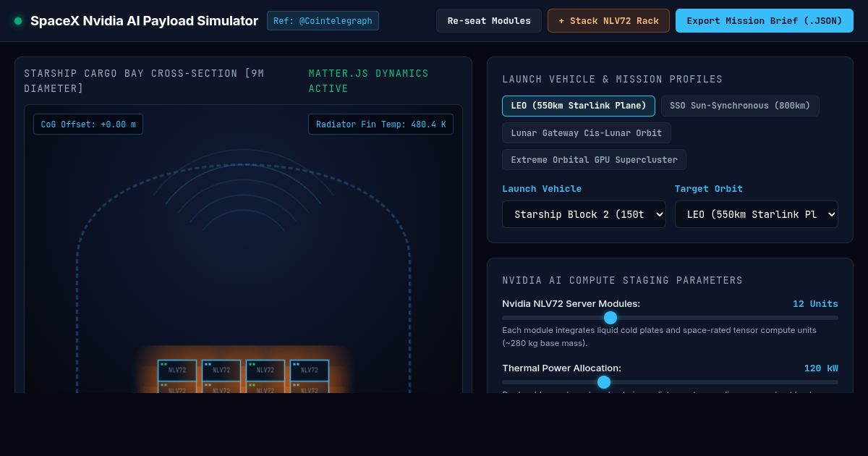
Task: Adjust the Nvidia NLV72 Server Modules slider
Action: point(670,318)
